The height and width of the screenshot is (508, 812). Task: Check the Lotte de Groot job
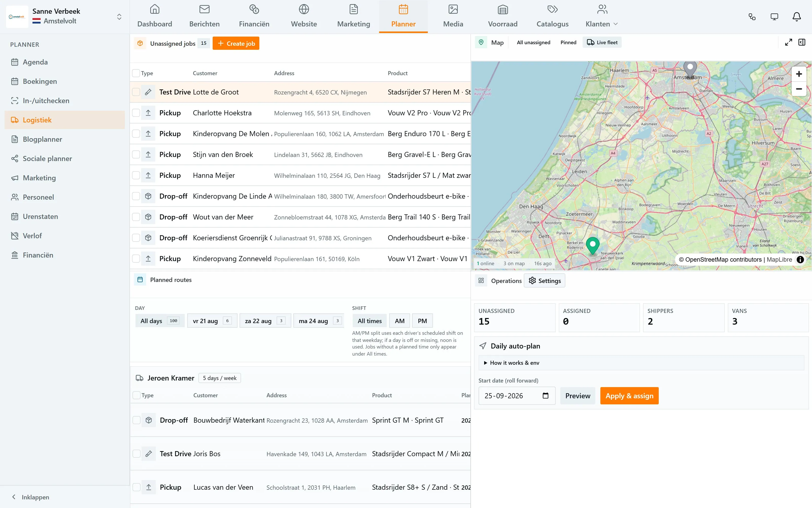[x=136, y=92]
